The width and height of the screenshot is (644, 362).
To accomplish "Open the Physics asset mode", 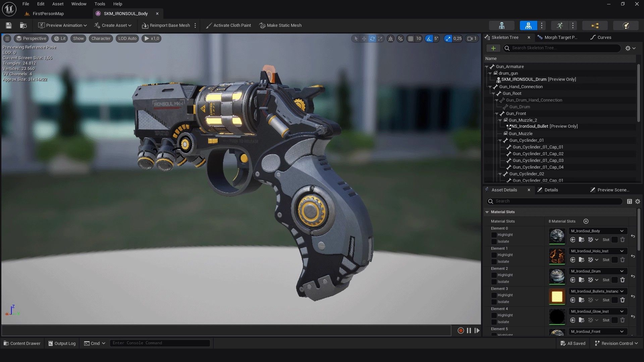I will coord(626,25).
